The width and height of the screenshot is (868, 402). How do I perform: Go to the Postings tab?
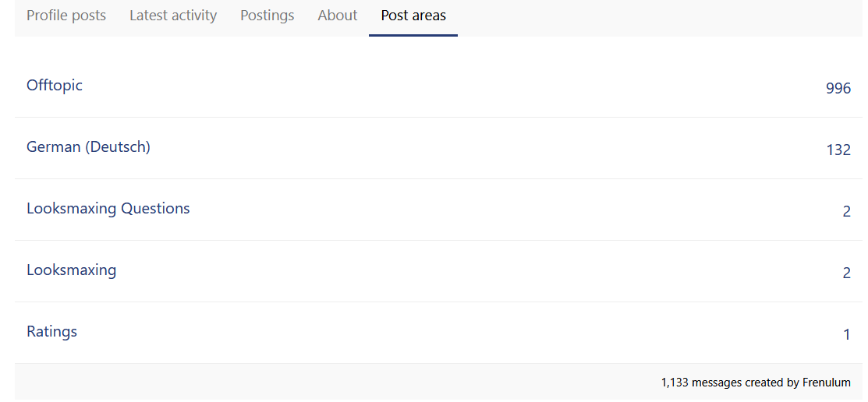click(x=267, y=16)
